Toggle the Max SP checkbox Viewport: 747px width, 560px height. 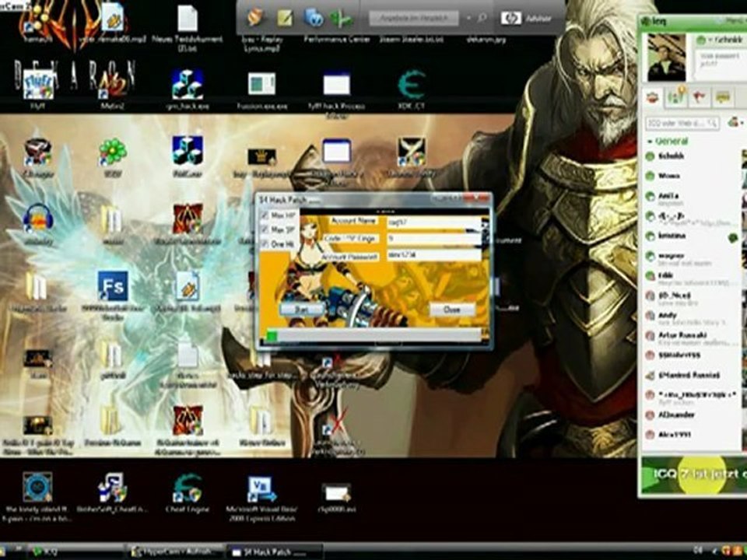pyautogui.click(x=265, y=230)
